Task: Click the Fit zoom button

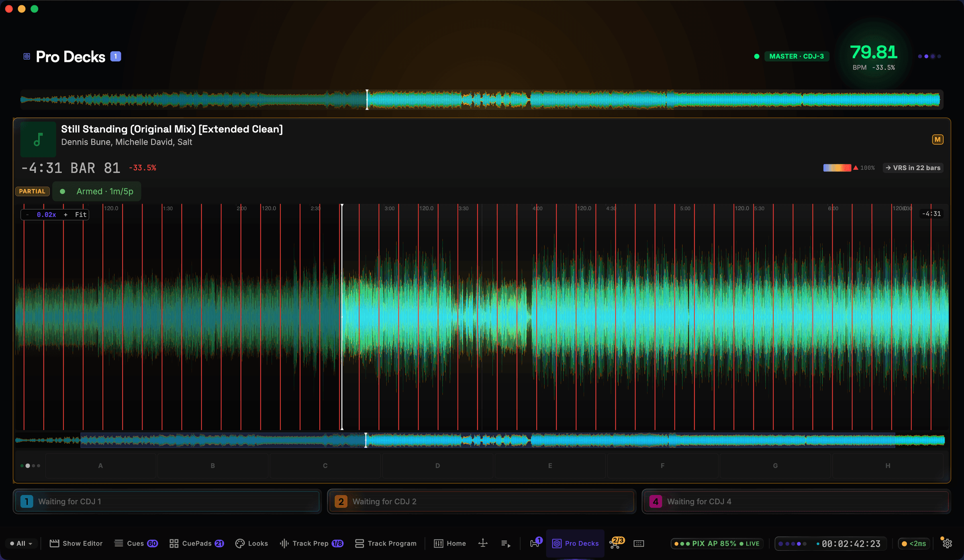Action: point(81,214)
